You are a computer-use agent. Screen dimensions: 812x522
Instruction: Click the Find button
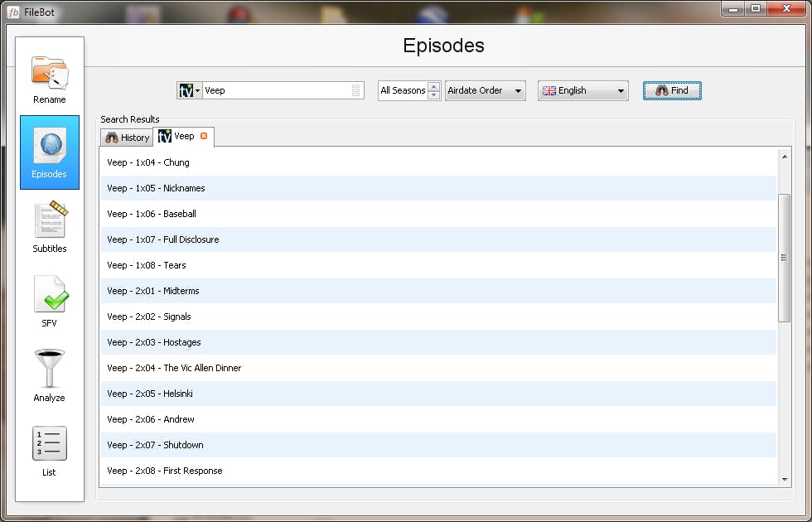click(x=672, y=90)
